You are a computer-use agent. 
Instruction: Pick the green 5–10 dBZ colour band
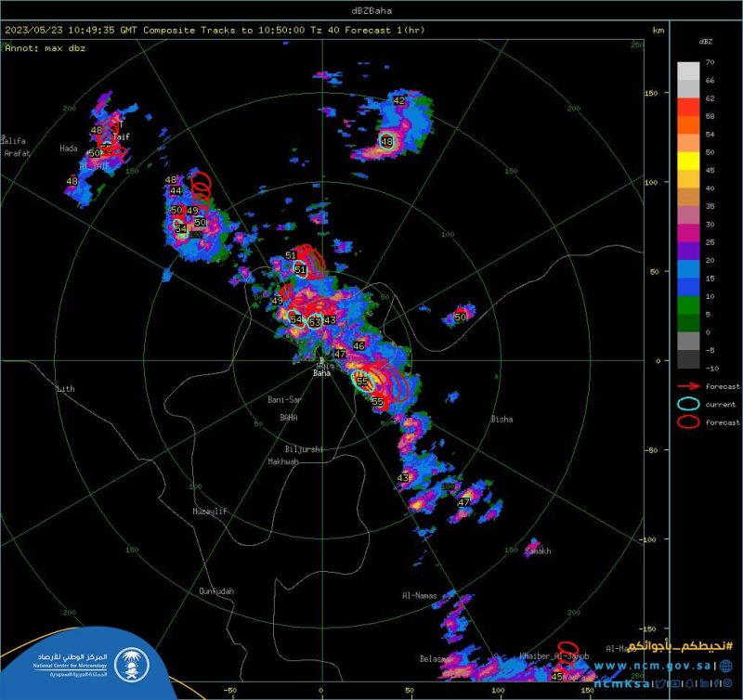click(x=688, y=305)
